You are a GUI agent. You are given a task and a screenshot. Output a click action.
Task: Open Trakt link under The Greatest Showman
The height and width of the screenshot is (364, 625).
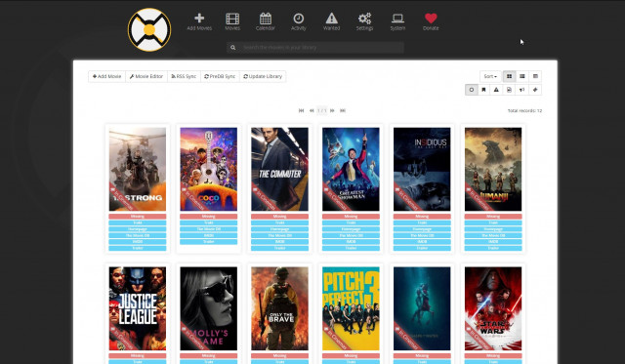[x=351, y=223]
